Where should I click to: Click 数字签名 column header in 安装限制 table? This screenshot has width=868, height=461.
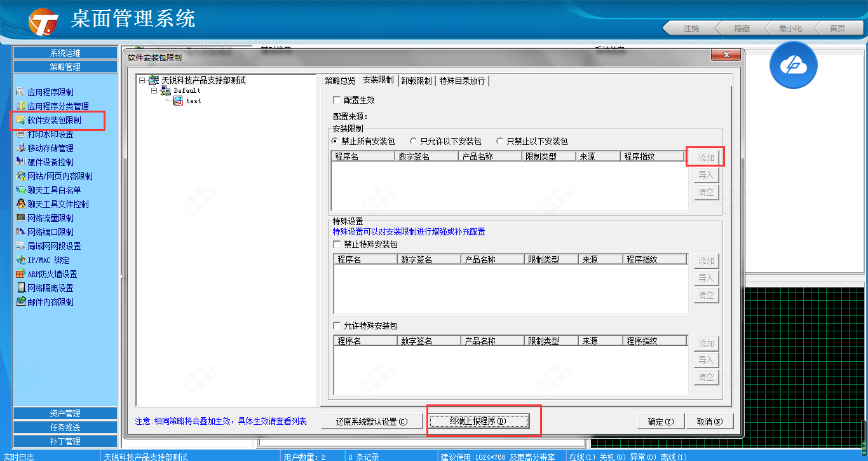point(426,156)
